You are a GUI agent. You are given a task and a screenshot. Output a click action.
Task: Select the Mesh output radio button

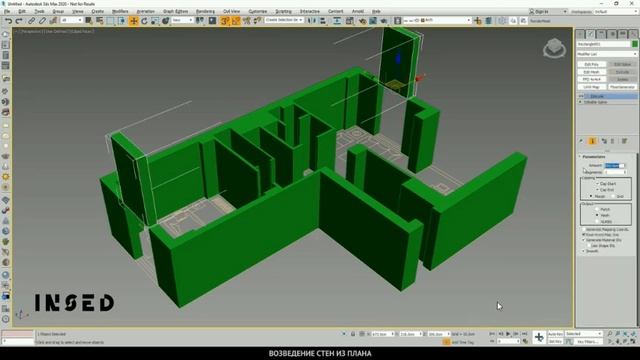[597, 215]
